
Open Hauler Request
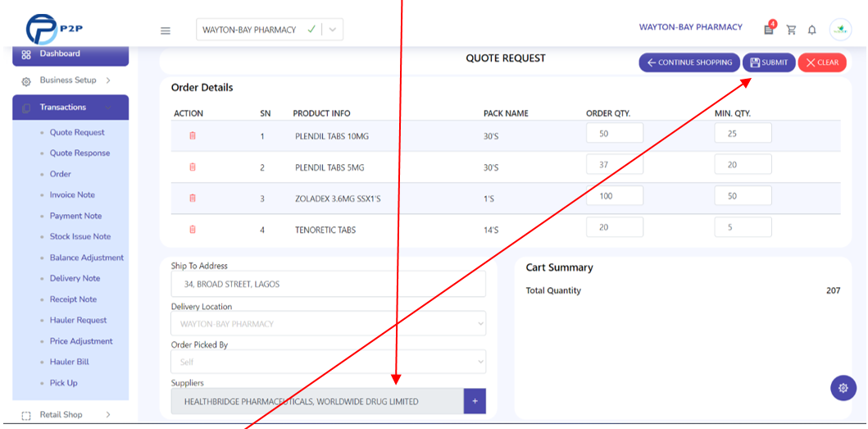pyautogui.click(x=78, y=321)
